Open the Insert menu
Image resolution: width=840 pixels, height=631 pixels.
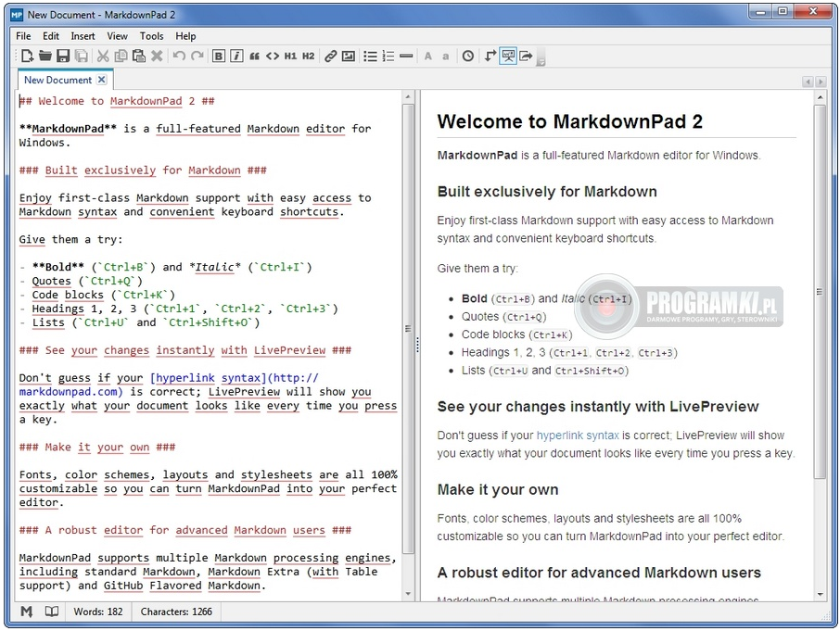[x=83, y=36]
